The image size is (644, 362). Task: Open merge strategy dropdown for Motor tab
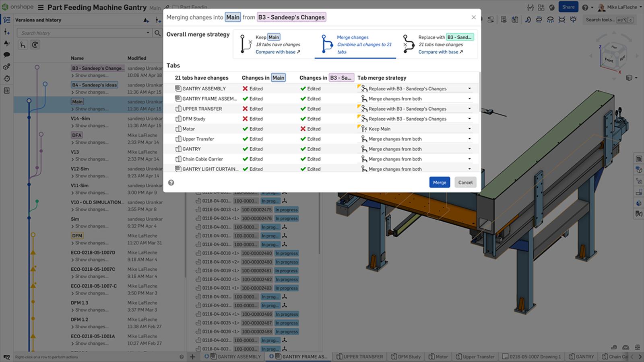(469, 129)
